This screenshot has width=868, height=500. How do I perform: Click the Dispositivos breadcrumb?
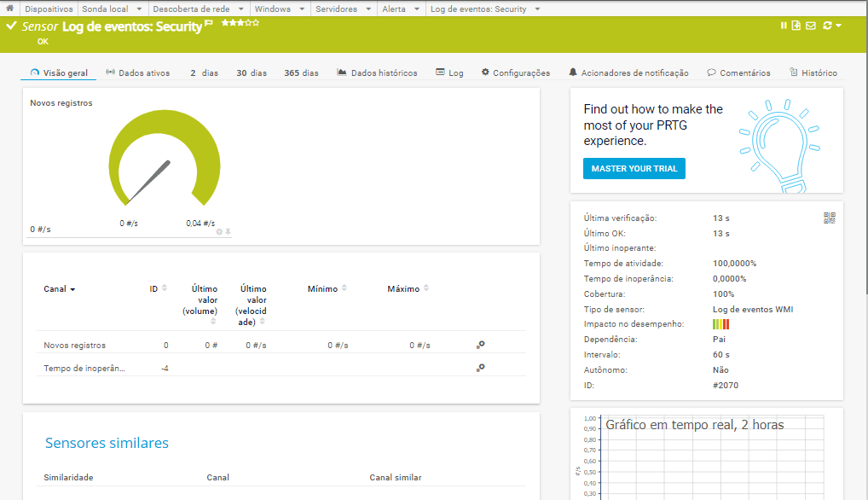point(49,9)
